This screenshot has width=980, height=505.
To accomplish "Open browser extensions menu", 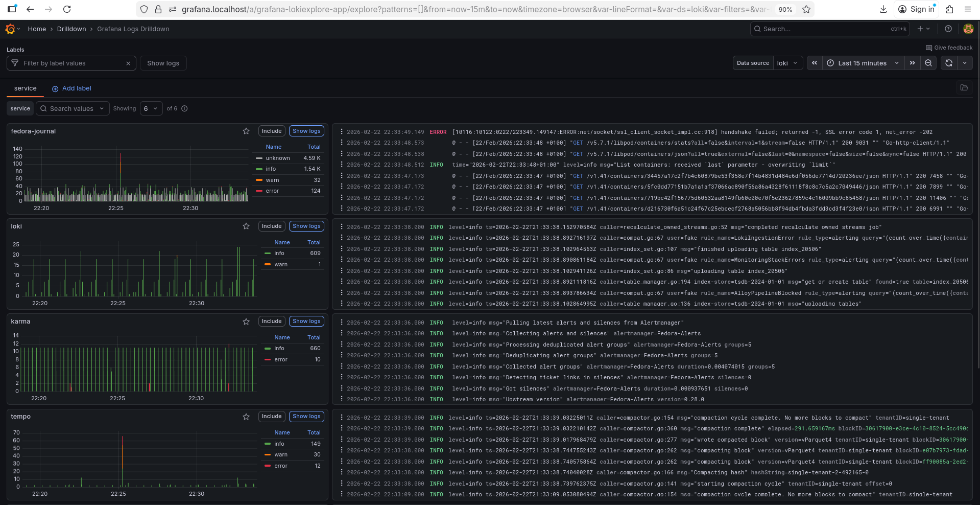I will (949, 9).
